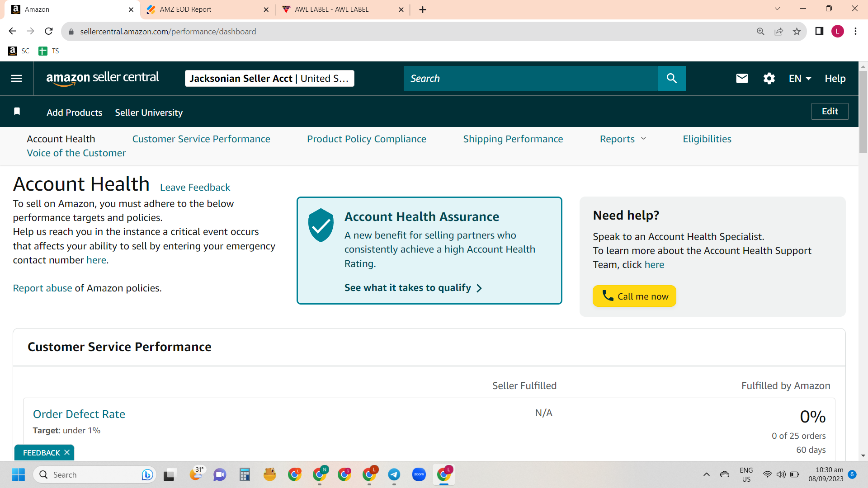Screen dimensions: 868x488
Task: Open the Chrome profile avatar L
Action: (x=838, y=31)
